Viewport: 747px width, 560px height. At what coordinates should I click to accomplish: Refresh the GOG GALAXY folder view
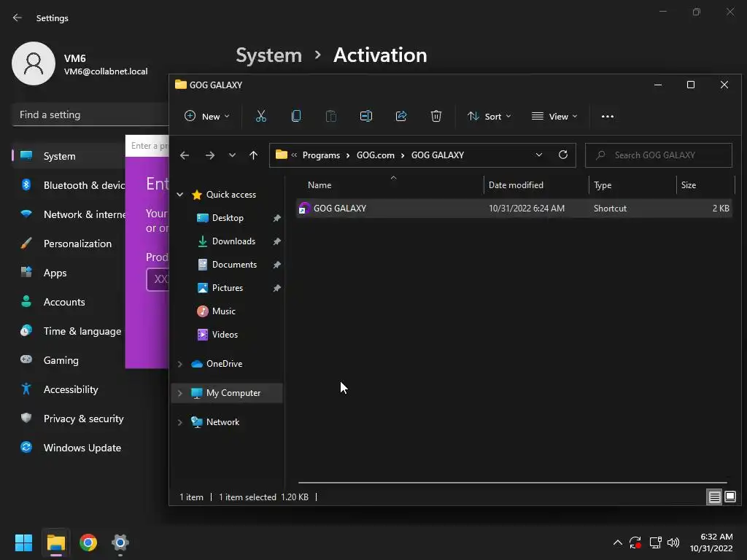pos(563,155)
